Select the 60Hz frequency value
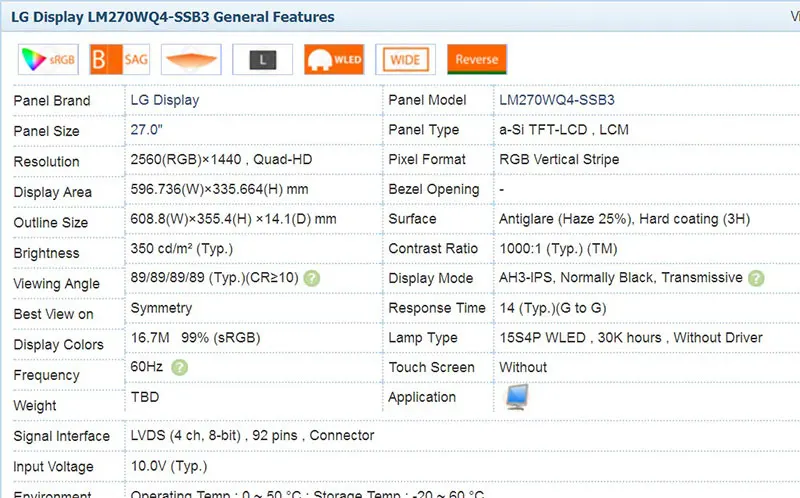Viewport: 800px width, 498px height. [x=147, y=367]
